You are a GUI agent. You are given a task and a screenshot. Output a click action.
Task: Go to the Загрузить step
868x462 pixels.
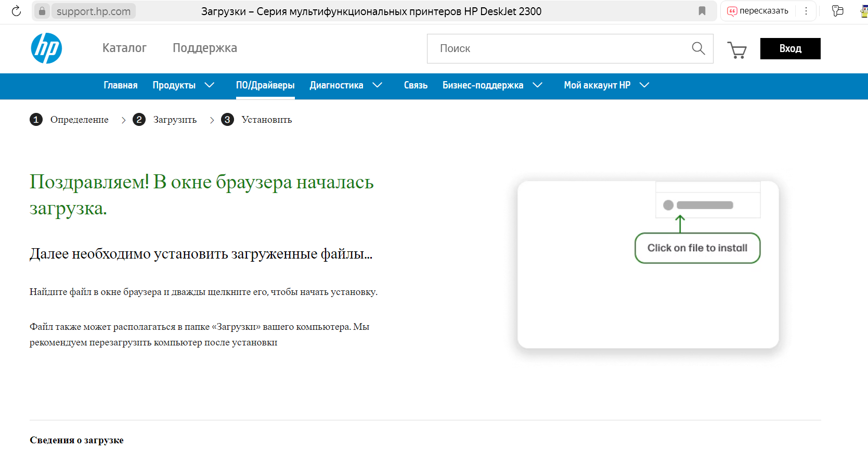pos(175,120)
